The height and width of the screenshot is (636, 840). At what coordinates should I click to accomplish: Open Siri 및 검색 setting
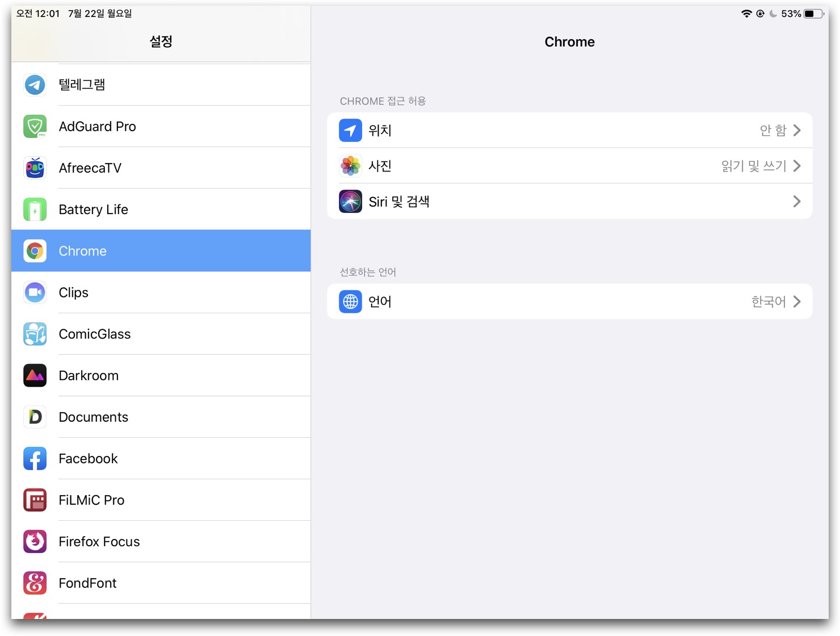pos(570,202)
